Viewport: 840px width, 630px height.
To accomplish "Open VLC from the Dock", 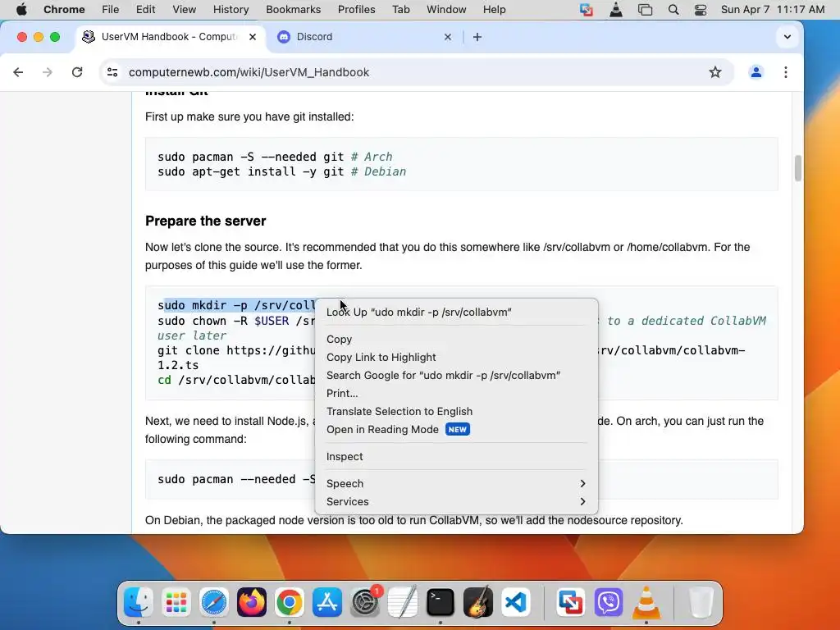I will pos(646,602).
